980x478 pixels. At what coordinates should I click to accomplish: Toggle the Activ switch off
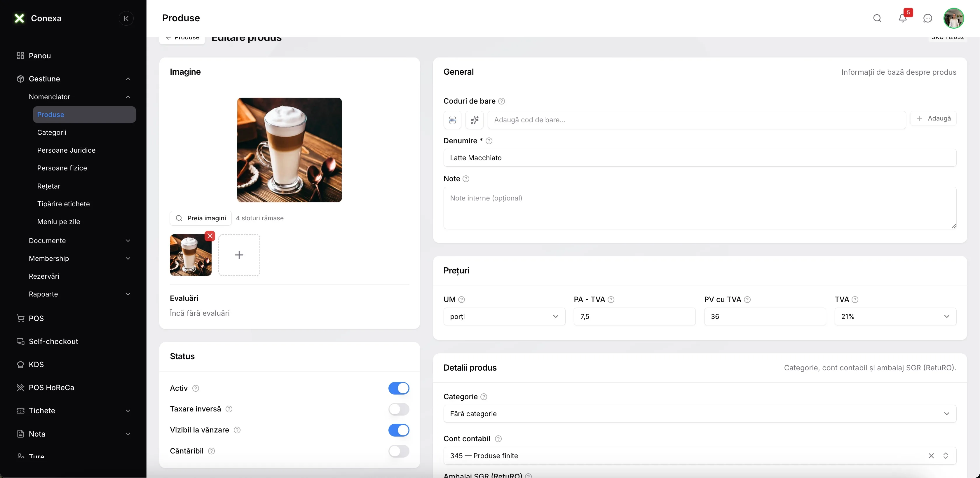tap(399, 388)
